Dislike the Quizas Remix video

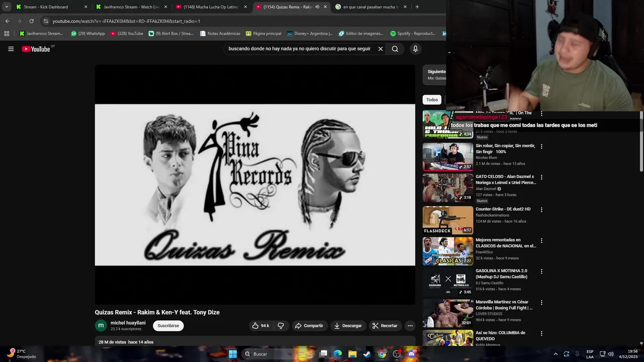click(281, 326)
